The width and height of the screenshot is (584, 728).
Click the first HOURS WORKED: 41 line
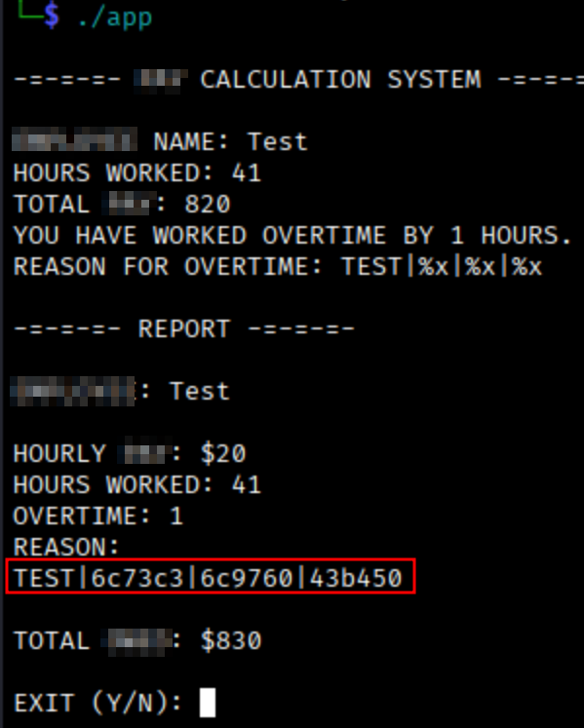pyautogui.click(x=137, y=172)
